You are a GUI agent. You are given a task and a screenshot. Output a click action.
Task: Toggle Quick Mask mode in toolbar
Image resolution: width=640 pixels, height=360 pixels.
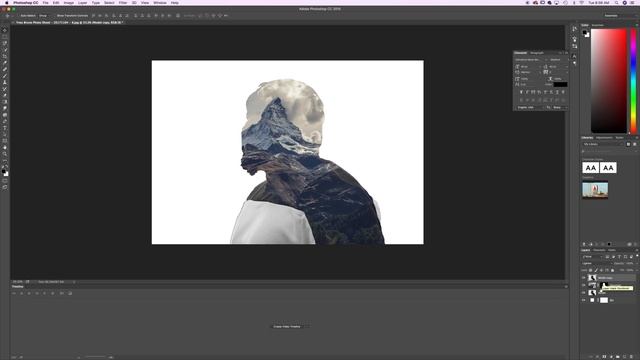tap(5, 181)
